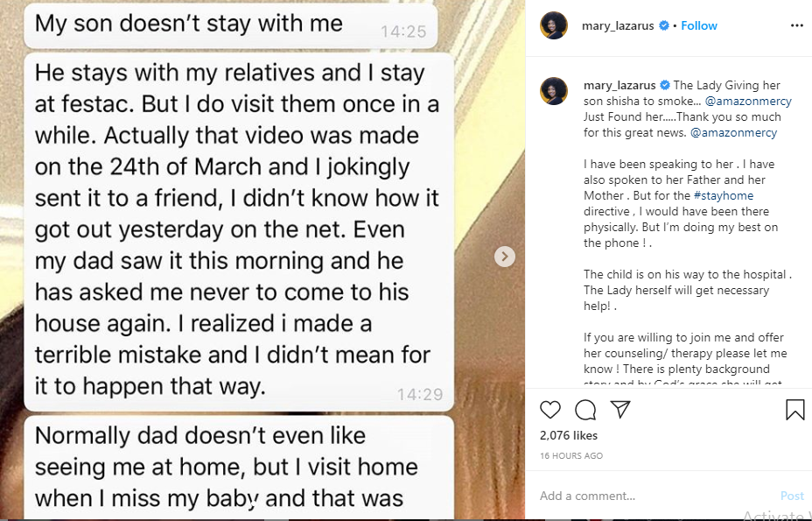This screenshot has height=521, width=812.
Task: Open first @amazonmercy mention link
Action: (x=748, y=101)
